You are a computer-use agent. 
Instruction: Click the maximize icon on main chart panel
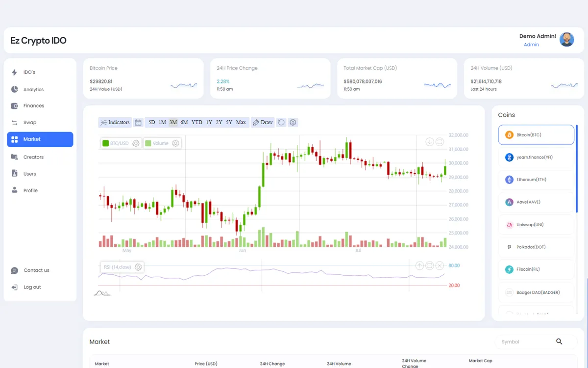coord(440,142)
